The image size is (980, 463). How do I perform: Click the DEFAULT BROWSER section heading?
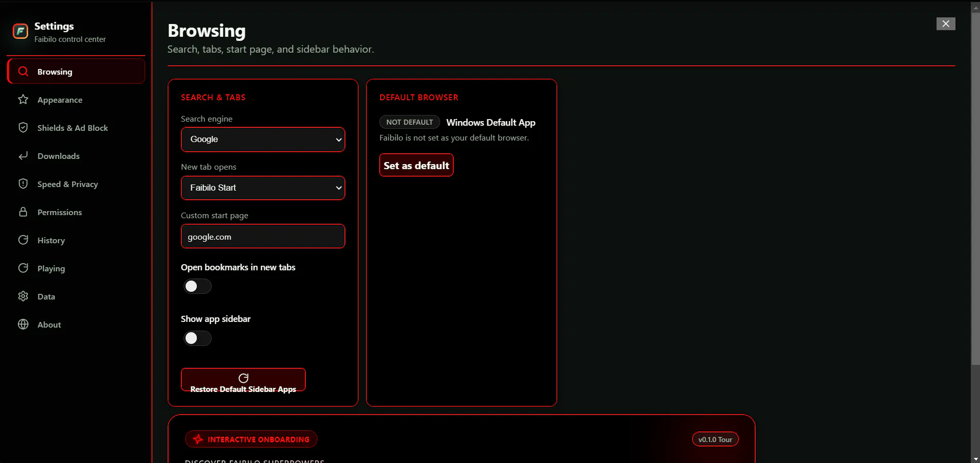coord(419,97)
